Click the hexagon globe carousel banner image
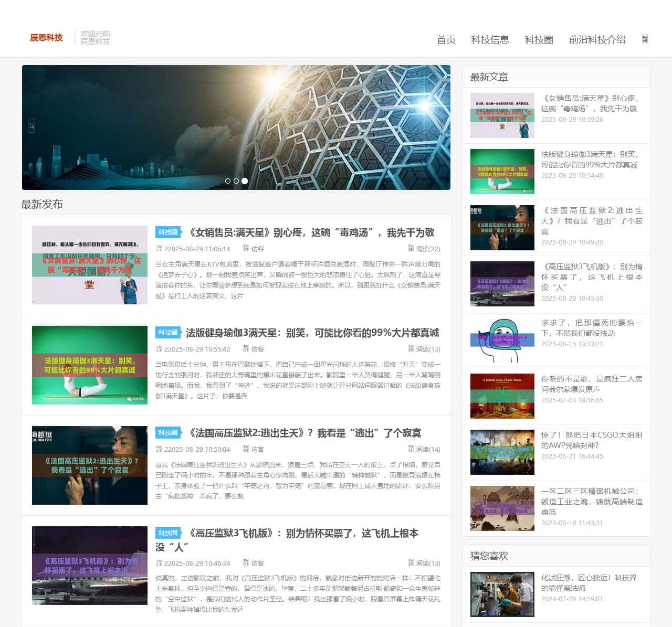Image resolution: width=672 pixels, height=627 pixels. coord(315,115)
